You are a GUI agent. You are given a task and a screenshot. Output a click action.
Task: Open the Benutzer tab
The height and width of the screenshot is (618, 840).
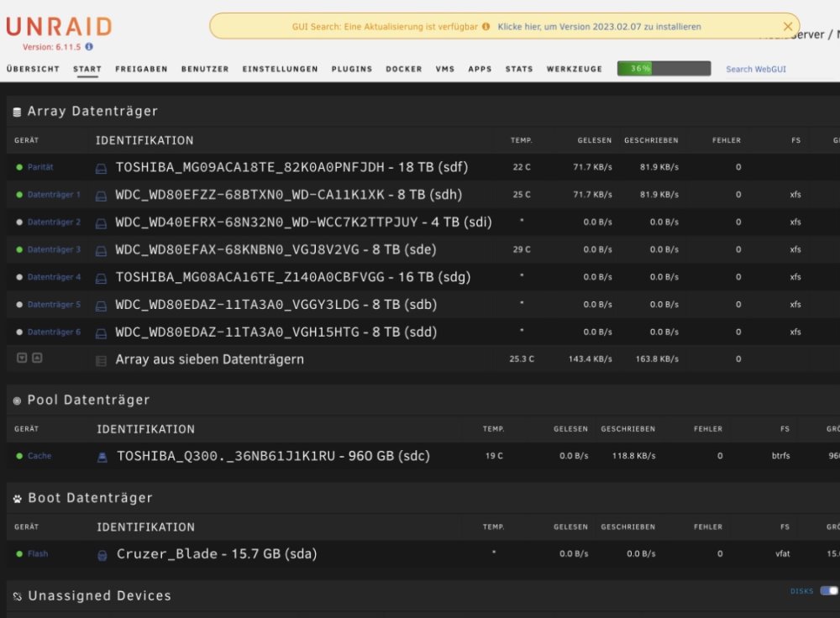[x=205, y=69]
